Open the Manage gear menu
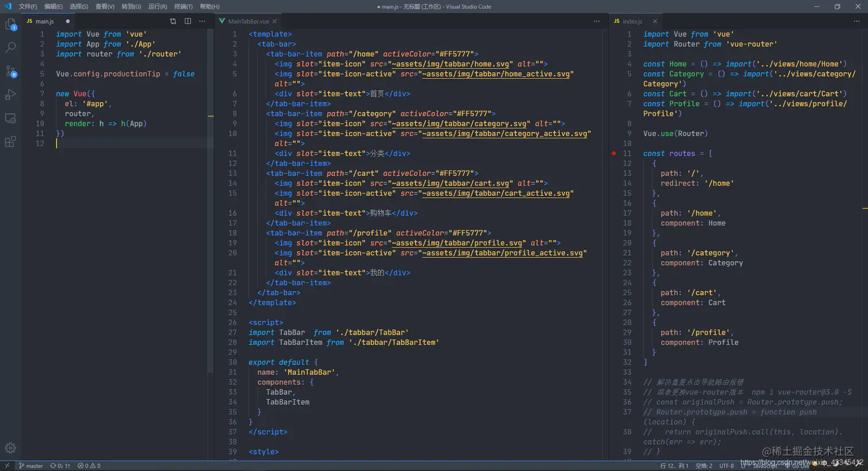Screen dimensions: 868x471 (x=10, y=448)
